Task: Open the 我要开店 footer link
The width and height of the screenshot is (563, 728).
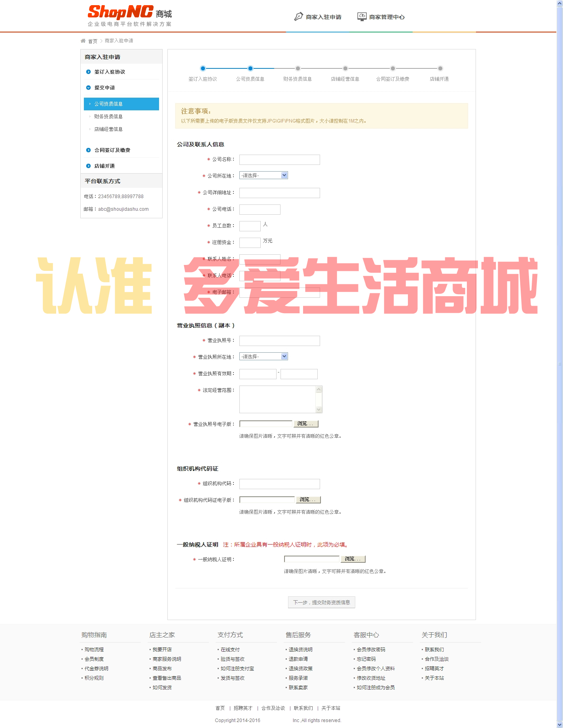Action: pos(162,649)
